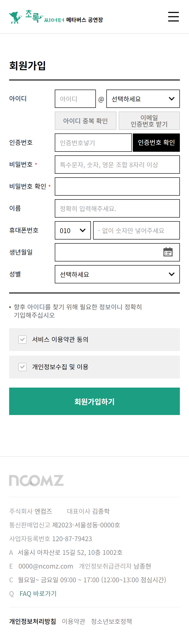Open the 이용약관 footer link
This screenshot has width=189, height=644.
[74, 621]
